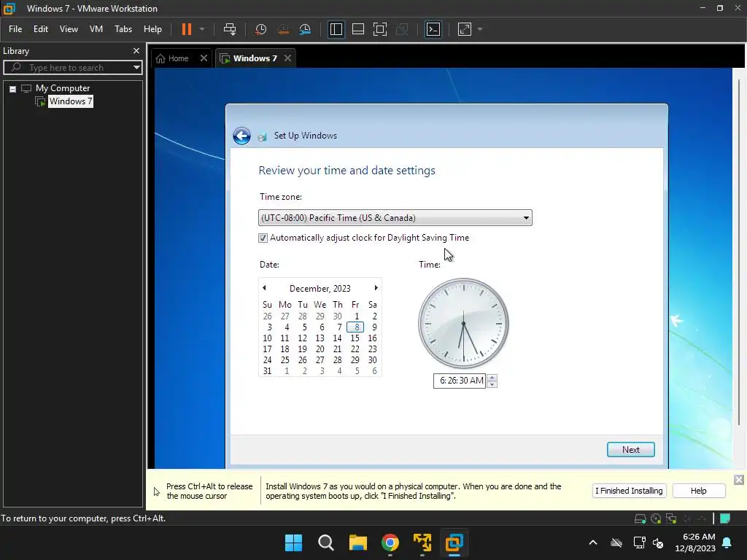Open the power options arrow beside pause
Viewport: 747px width, 560px height.
202,29
